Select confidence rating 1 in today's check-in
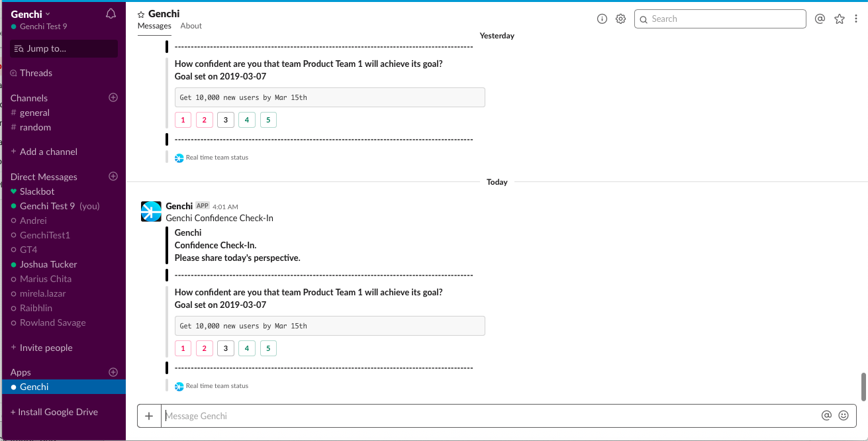868x441 pixels. click(183, 348)
